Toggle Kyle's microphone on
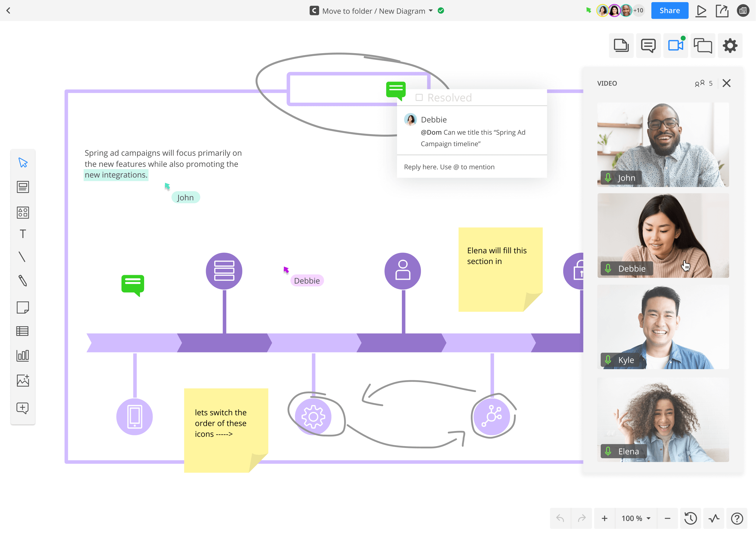This screenshot has height=560, width=756. [608, 359]
